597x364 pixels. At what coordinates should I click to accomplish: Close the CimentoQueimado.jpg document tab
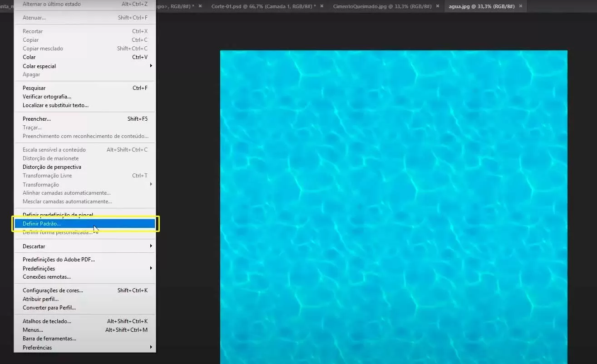[x=438, y=6]
